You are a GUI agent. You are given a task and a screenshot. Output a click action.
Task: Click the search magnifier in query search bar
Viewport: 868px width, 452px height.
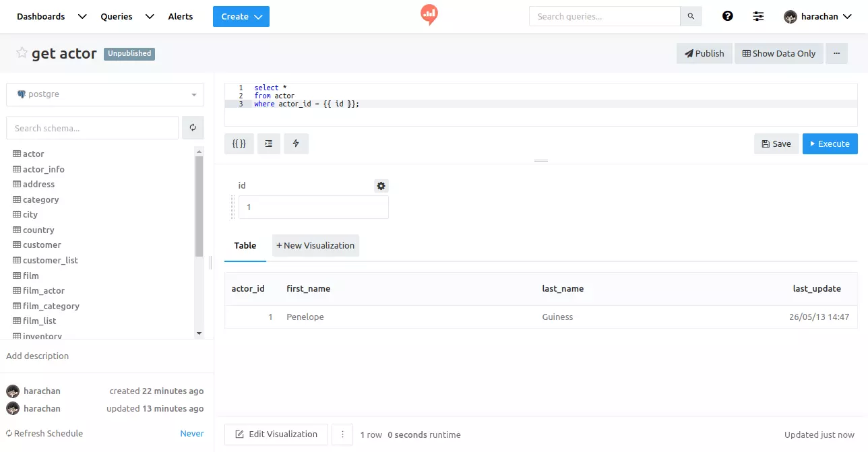(x=691, y=15)
